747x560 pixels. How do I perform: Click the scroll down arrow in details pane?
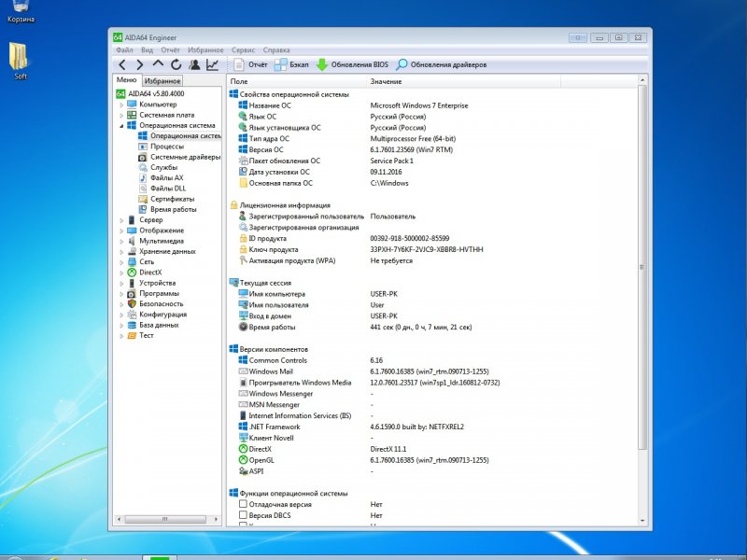[641, 521]
